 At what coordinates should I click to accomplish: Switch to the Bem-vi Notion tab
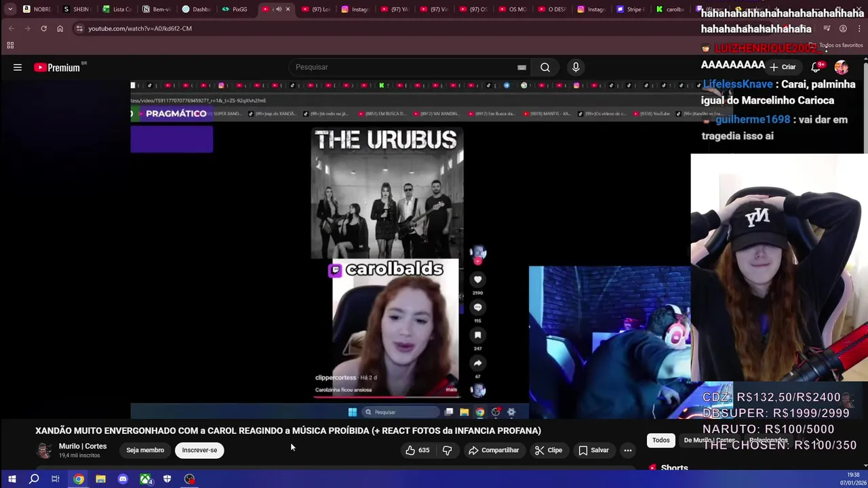pyautogui.click(x=156, y=9)
